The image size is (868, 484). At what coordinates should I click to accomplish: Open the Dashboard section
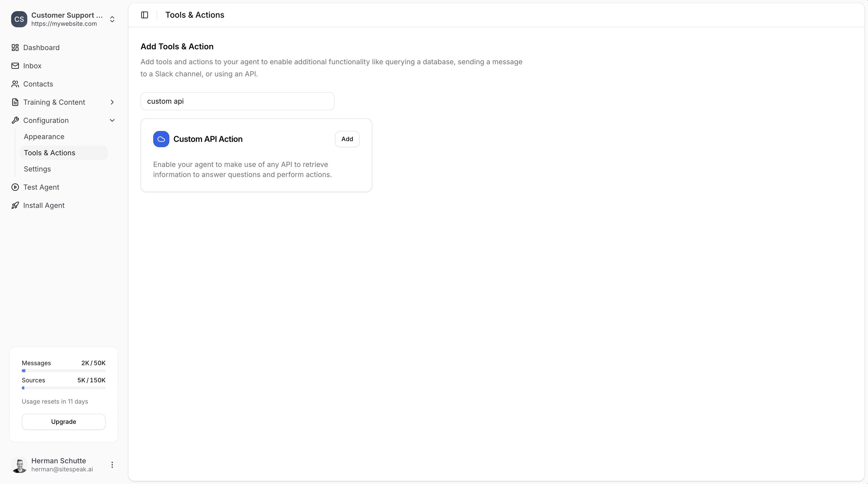click(x=41, y=48)
